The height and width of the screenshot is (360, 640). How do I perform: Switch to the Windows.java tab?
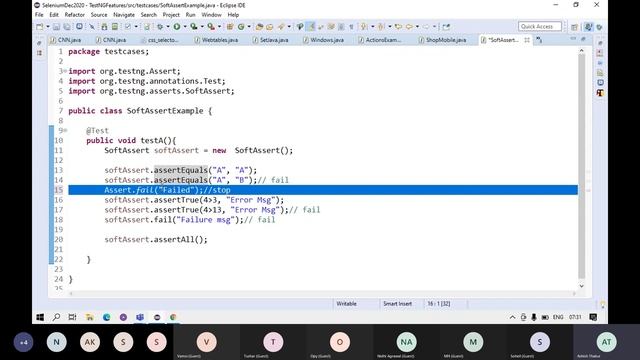[323, 40]
